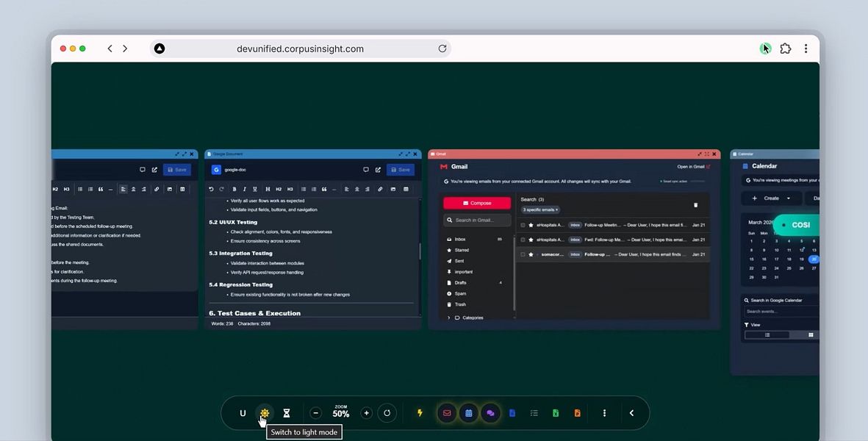Click Open in Gmail link
This screenshot has width=868, height=441.
point(694,167)
